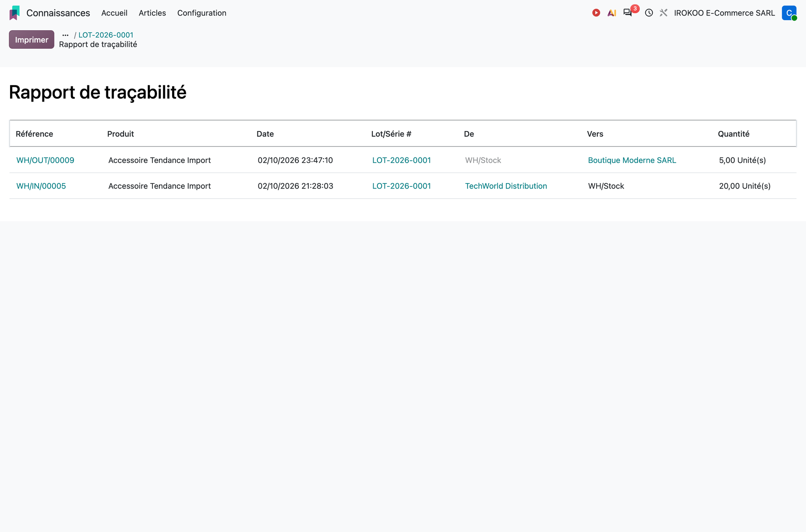Click the De column header
The width and height of the screenshot is (806, 532).
pyautogui.click(x=469, y=134)
